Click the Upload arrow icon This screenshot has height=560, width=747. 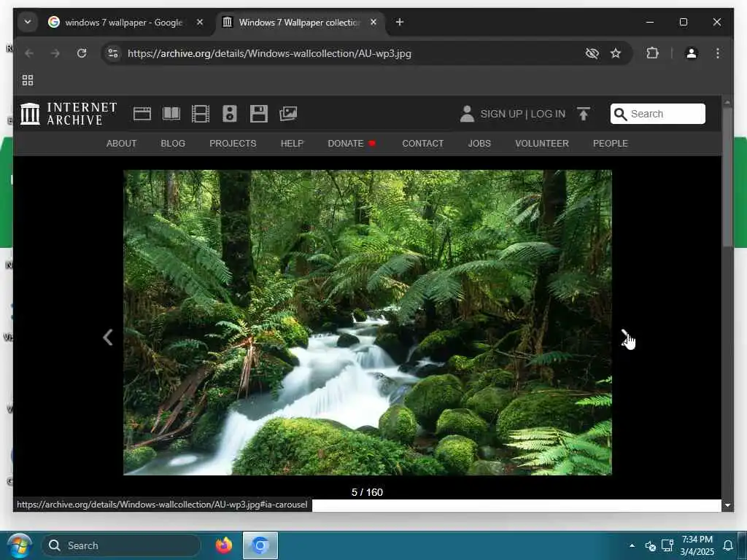tap(583, 114)
